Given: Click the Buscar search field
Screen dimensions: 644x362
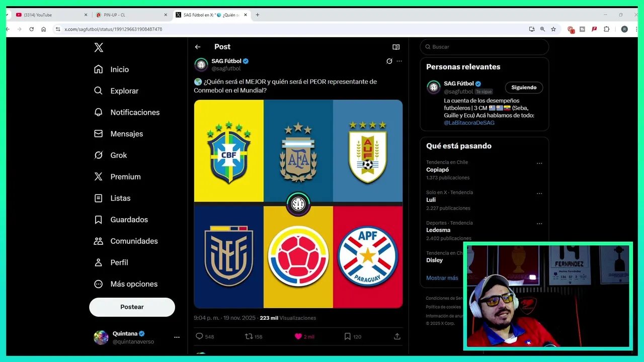Looking at the screenshot, I should coord(484,47).
